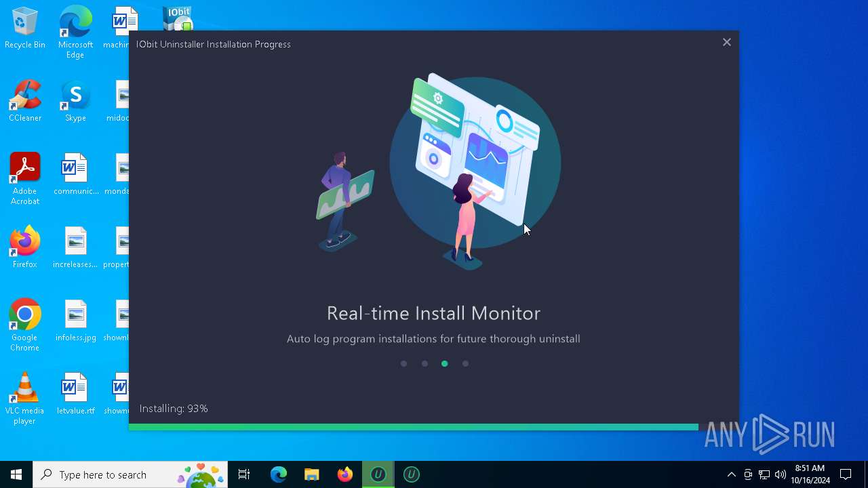868x488 pixels.
Task: Select the VLC media player shortcut
Action: pos(25,399)
